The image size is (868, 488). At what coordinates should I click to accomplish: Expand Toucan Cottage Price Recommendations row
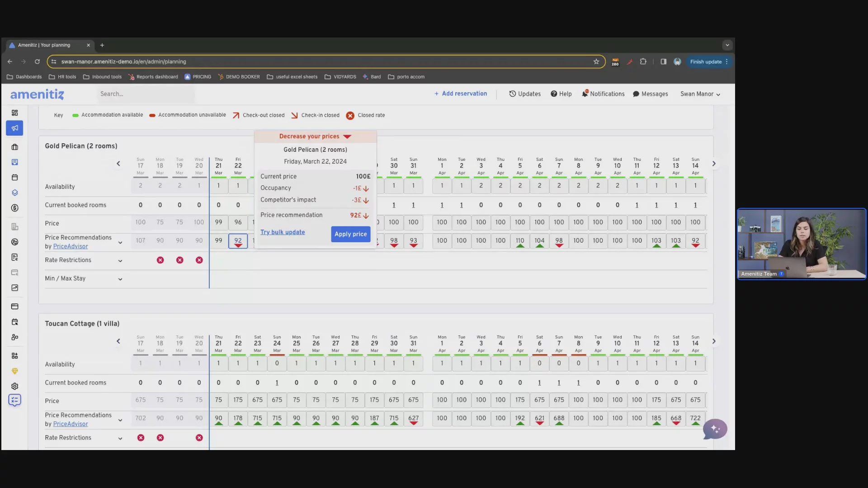[120, 420]
